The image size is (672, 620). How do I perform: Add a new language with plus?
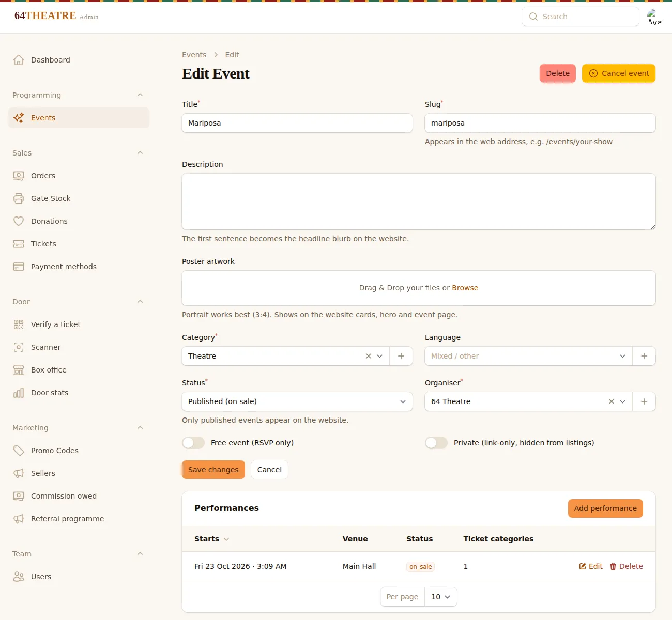click(x=644, y=356)
